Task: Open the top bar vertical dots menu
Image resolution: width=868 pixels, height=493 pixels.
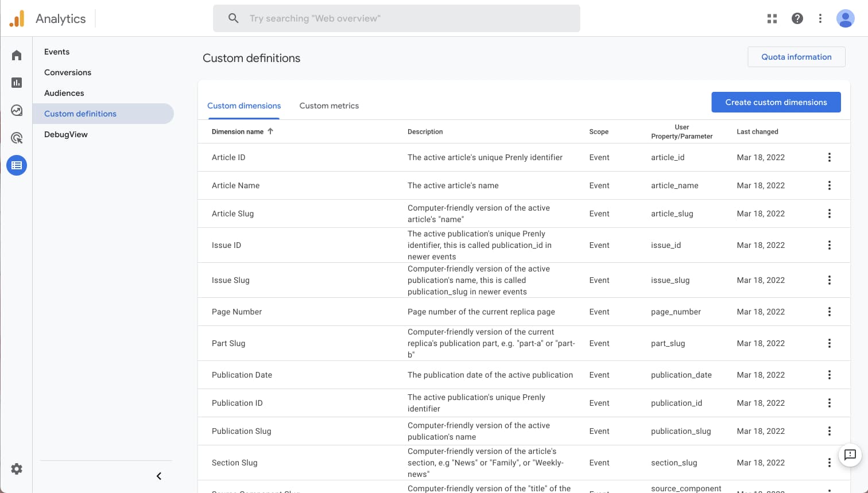Action: (820, 18)
